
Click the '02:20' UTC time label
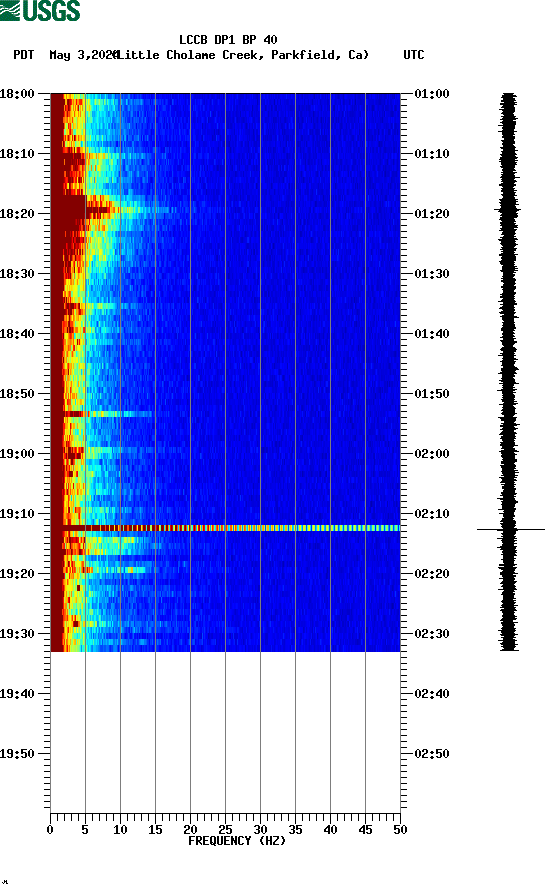tap(432, 574)
